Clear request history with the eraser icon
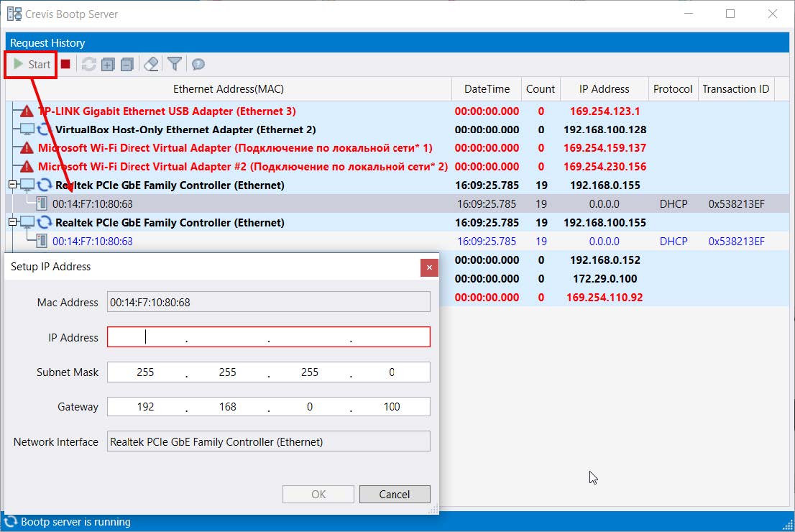 pyautogui.click(x=151, y=65)
